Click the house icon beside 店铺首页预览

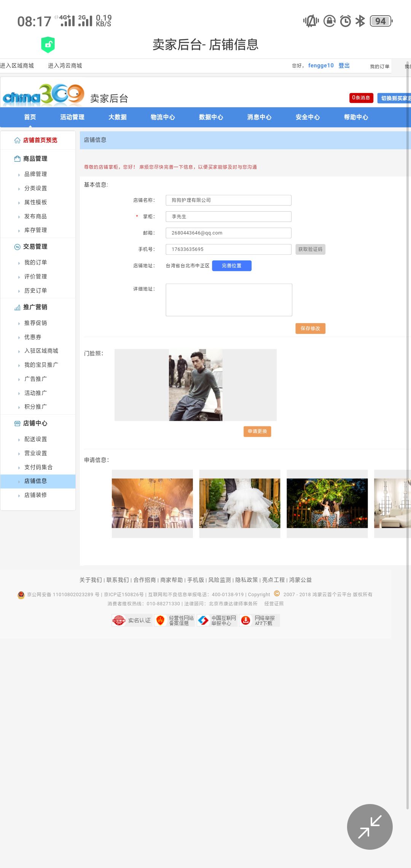(x=17, y=140)
